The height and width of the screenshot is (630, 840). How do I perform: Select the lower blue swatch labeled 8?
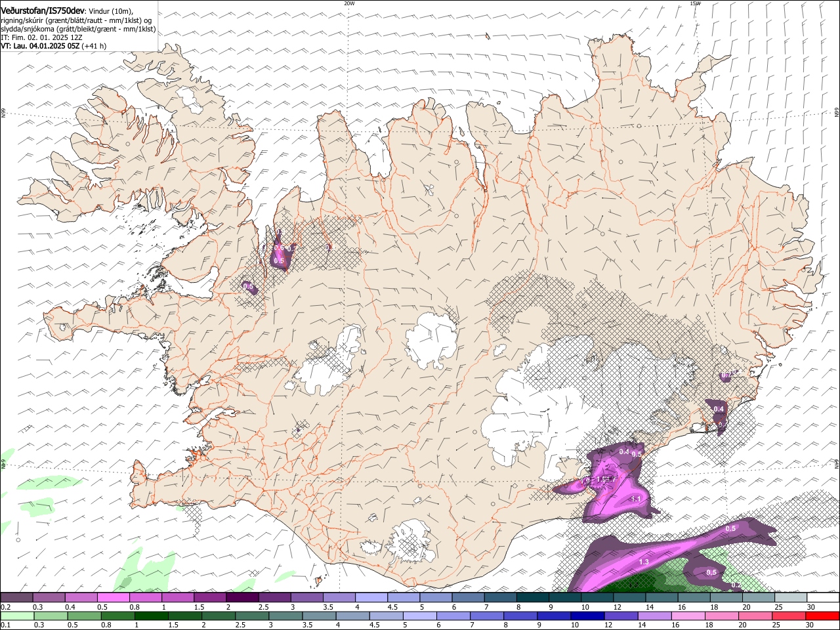[x=521, y=616]
